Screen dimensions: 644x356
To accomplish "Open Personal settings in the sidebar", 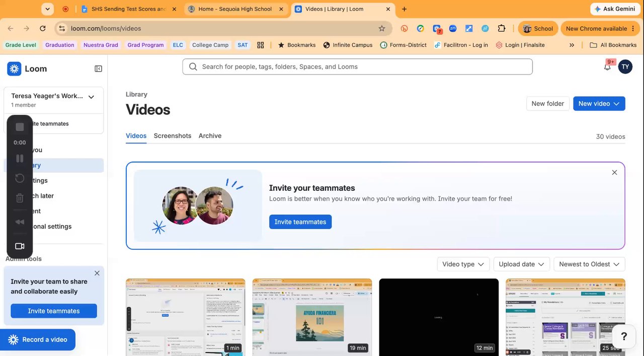I will click(53, 227).
